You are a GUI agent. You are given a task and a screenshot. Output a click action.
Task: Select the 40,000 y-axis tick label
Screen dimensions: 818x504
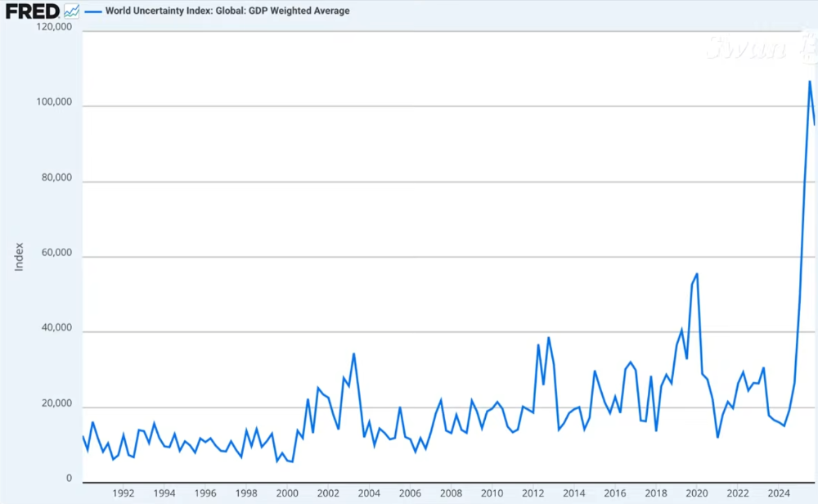click(x=57, y=329)
